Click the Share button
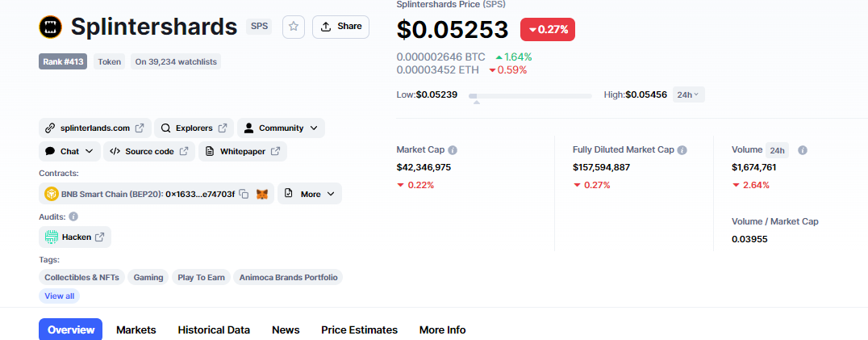Viewport: 868px width, 340px height. tap(340, 27)
